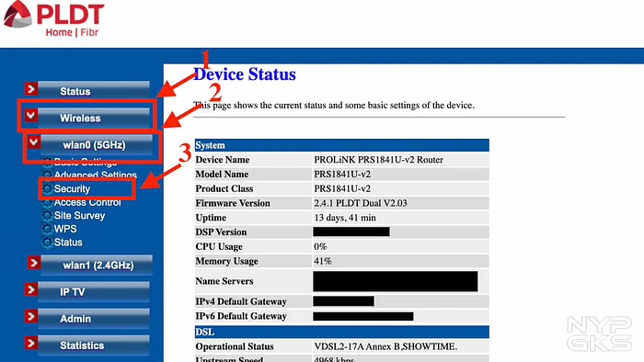Click the IPv6 Default Gateway label

241,316
